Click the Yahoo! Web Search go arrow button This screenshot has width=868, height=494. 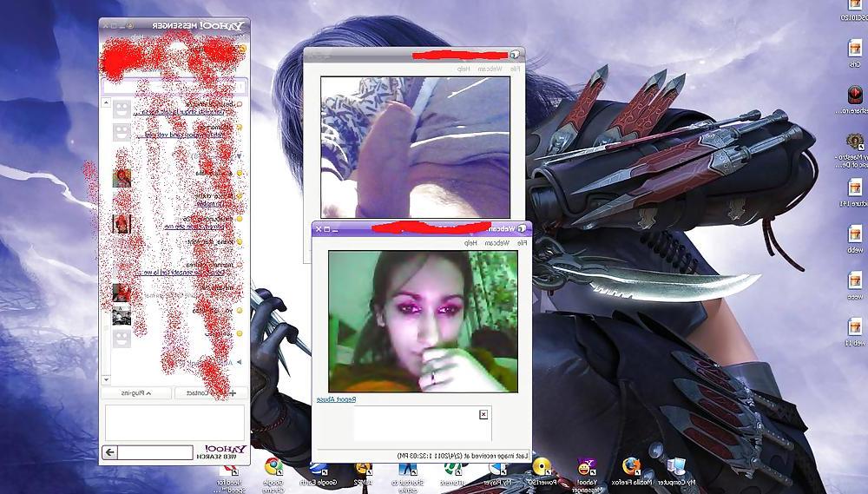[x=109, y=452]
